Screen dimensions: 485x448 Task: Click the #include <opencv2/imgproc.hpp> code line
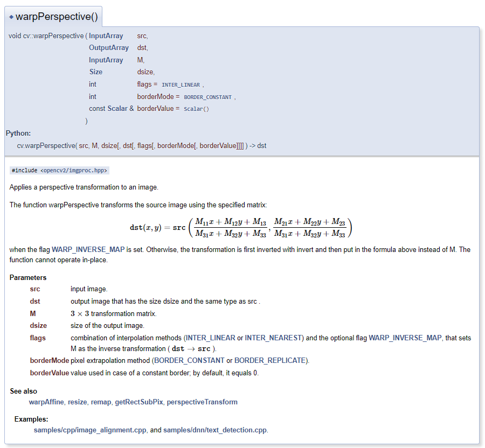[59, 170]
